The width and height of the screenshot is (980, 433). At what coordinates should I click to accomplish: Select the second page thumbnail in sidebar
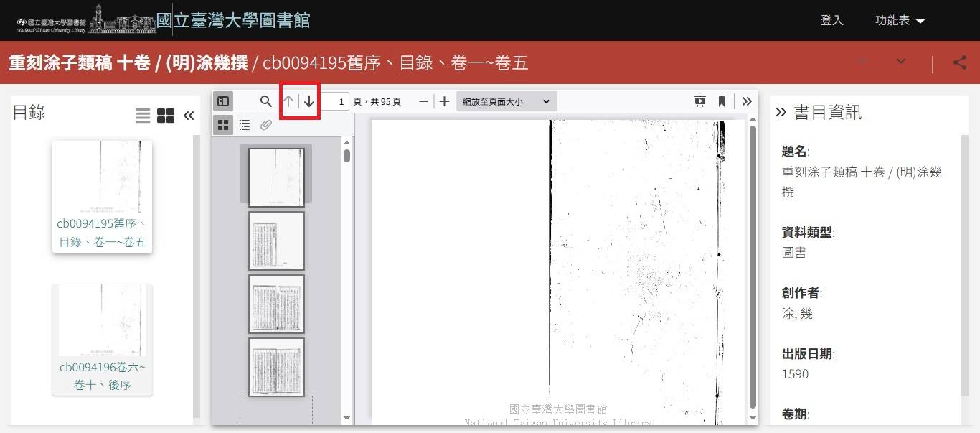click(x=276, y=240)
